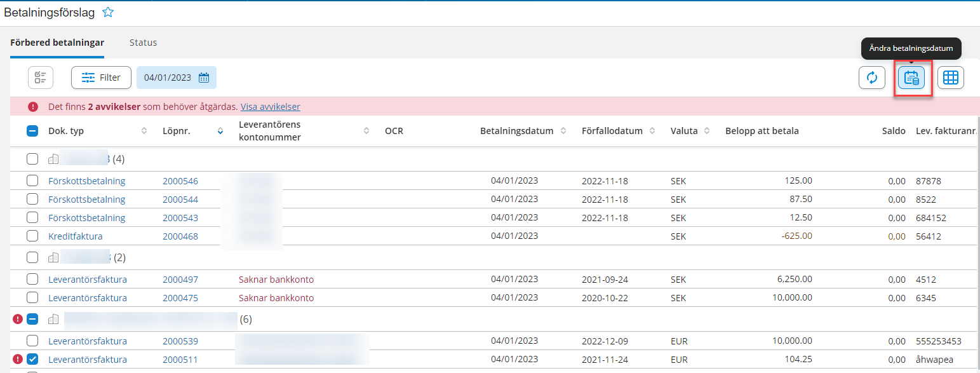Viewport: 980px width, 373px height.
Task: Open the column grid settings icon
Action: click(x=950, y=78)
